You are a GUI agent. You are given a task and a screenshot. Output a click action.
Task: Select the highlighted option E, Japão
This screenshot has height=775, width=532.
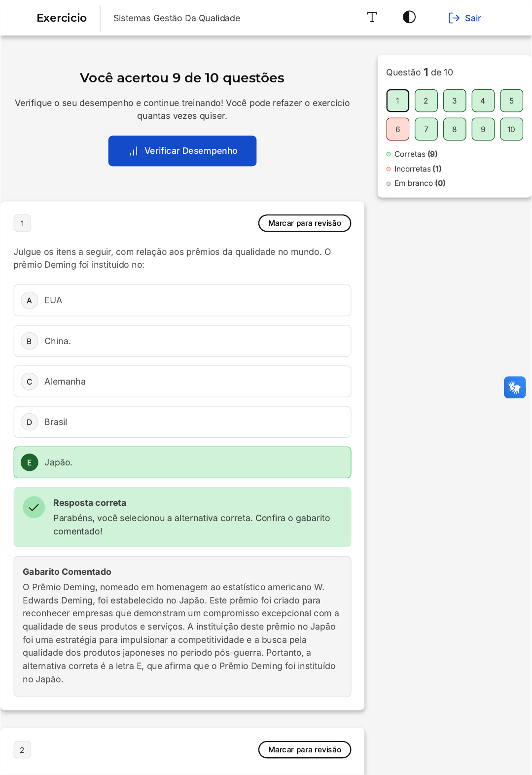click(x=182, y=462)
